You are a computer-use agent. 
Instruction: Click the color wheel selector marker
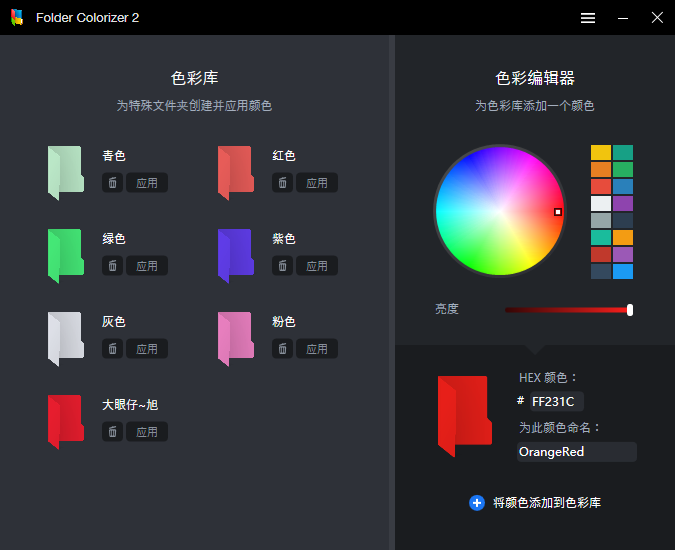[x=558, y=212]
